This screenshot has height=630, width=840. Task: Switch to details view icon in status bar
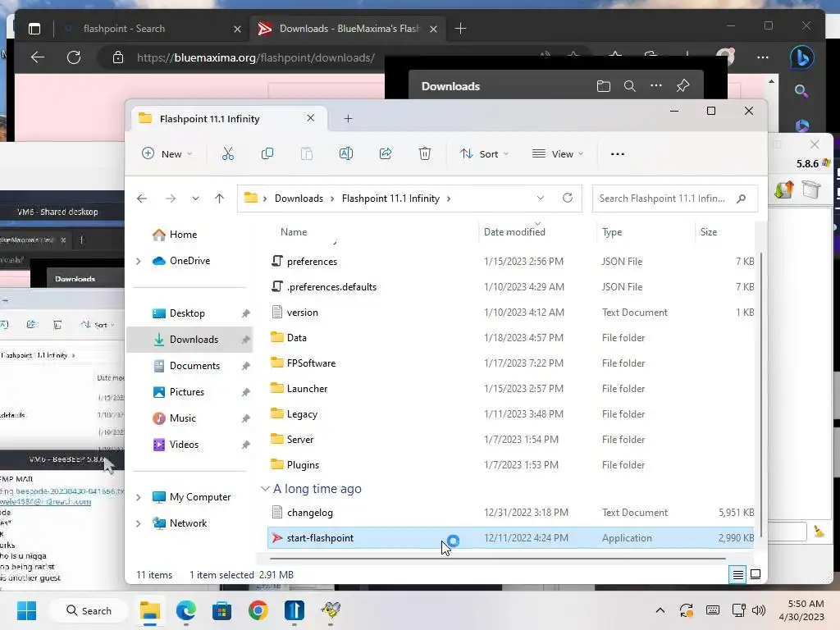tap(737, 575)
